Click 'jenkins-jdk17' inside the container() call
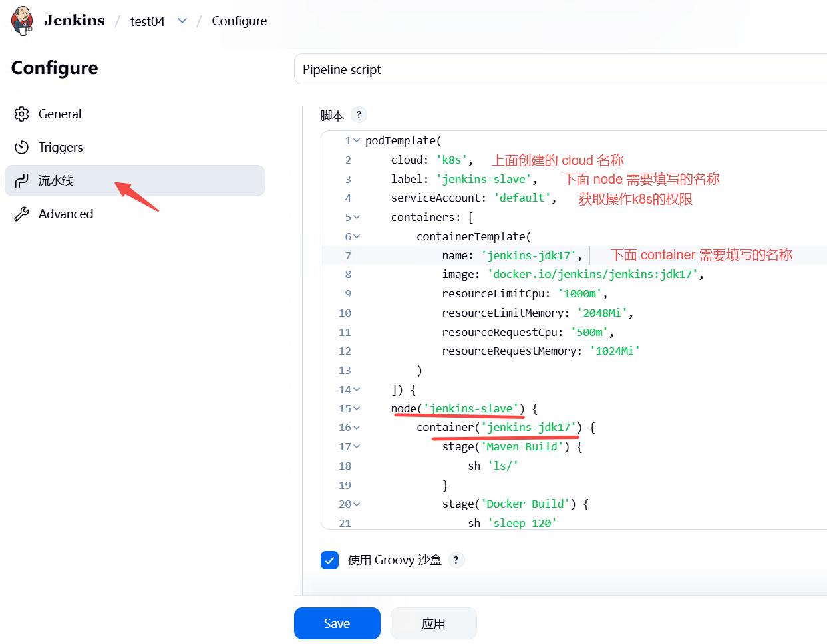This screenshot has width=827, height=644. point(528,428)
